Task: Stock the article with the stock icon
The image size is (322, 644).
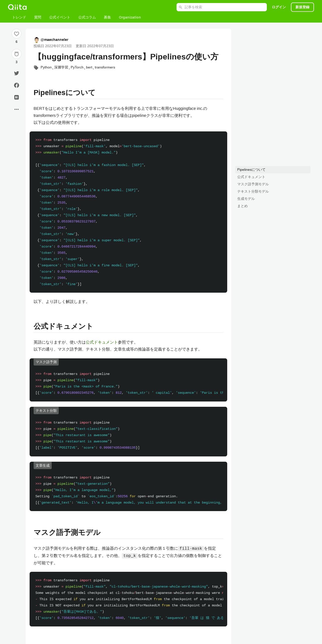Action: click(x=17, y=54)
